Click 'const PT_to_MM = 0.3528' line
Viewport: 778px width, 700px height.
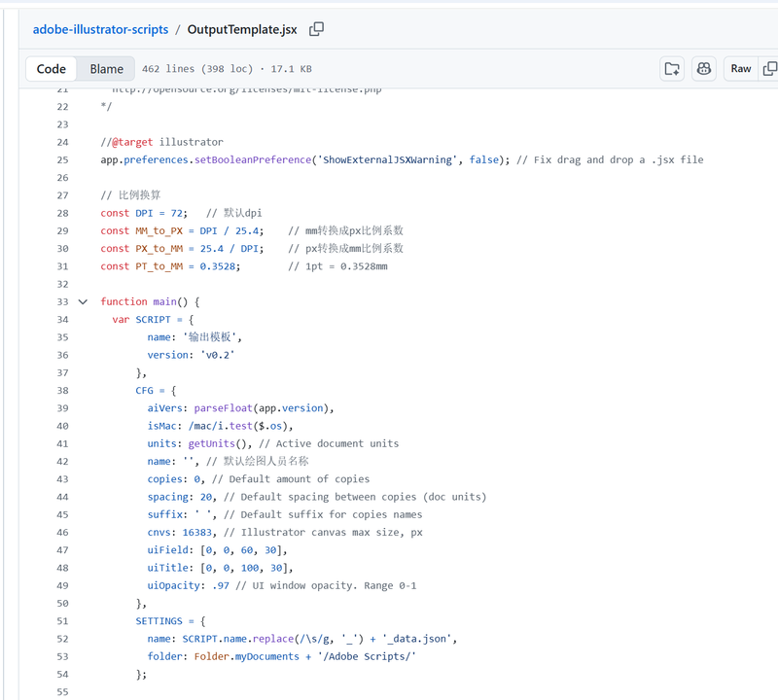click(x=170, y=266)
